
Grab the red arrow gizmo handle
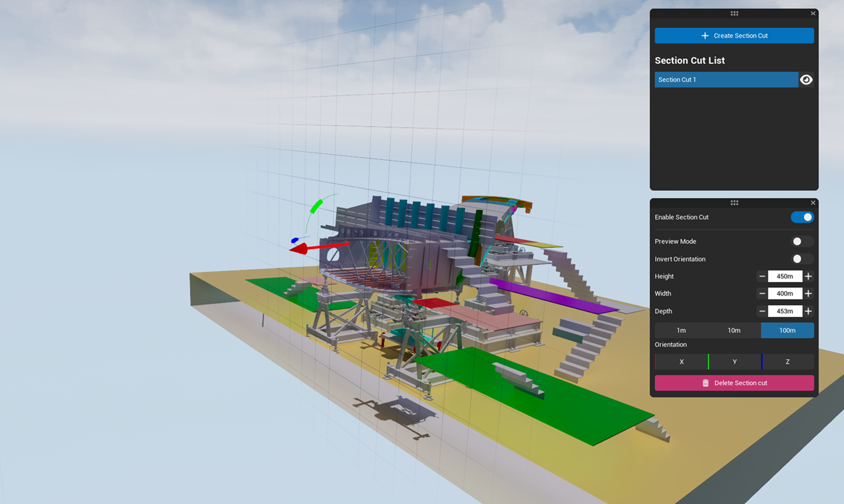pyautogui.click(x=300, y=248)
